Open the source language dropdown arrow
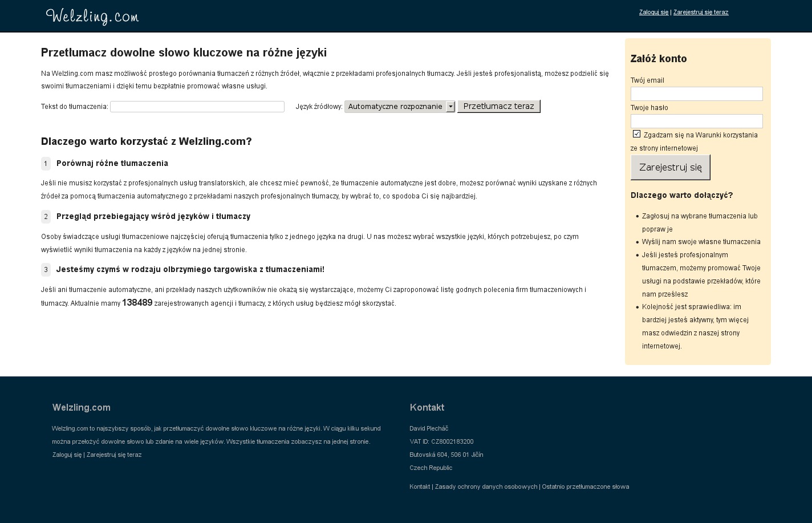812x523 pixels. pos(450,107)
